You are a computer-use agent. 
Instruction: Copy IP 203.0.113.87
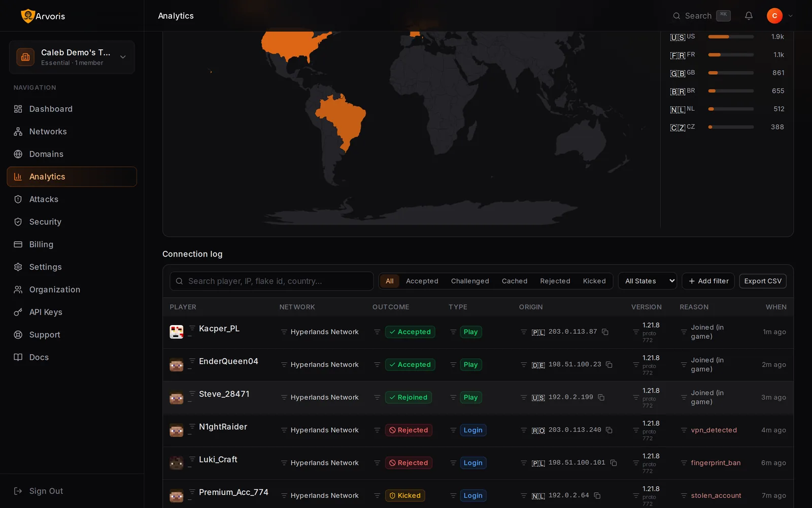click(x=605, y=332)
